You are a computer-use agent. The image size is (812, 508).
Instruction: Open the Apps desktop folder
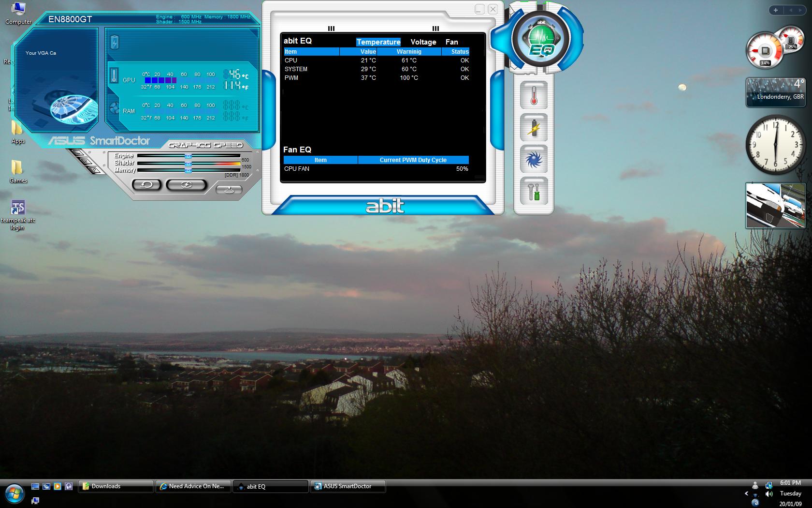click(18, 132)
